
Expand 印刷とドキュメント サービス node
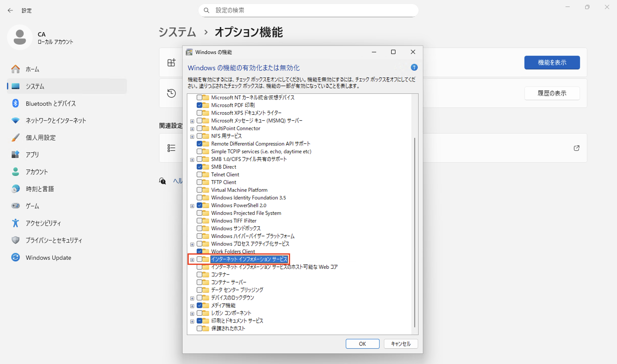(192, 321)
